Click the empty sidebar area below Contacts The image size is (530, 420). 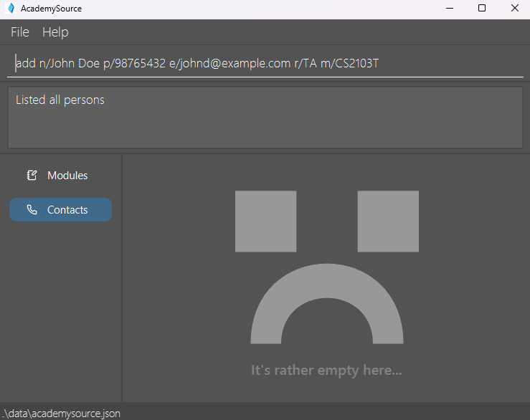click(61, 308)
